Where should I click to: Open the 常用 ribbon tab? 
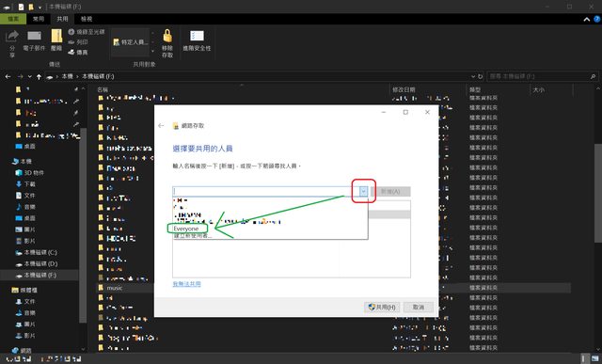(x=38, y=19)
